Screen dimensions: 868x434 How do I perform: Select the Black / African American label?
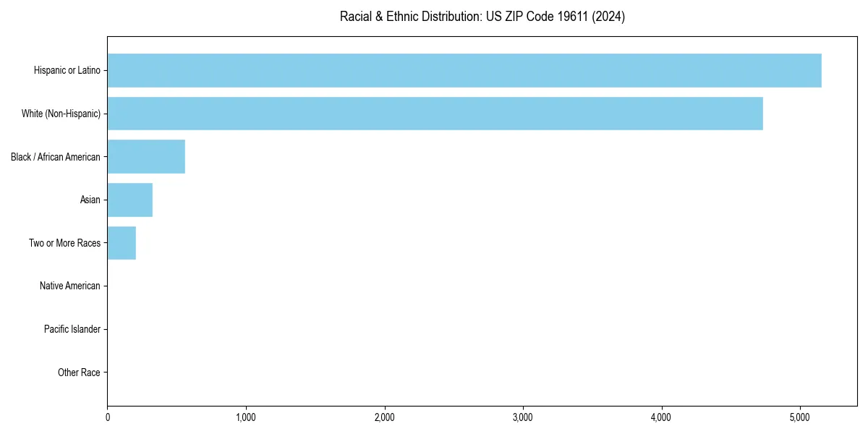pyautogui.click(x=55, y=156)
